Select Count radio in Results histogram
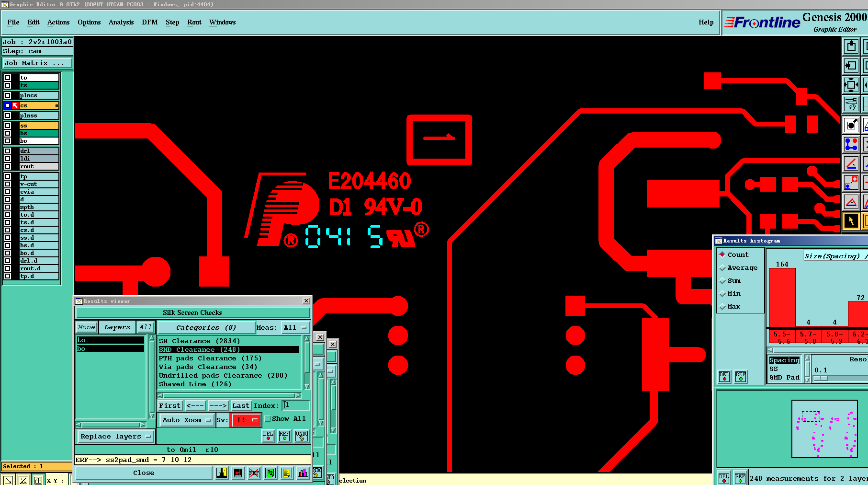Screen dimensions: 868x485 click(x=722, y=254)
